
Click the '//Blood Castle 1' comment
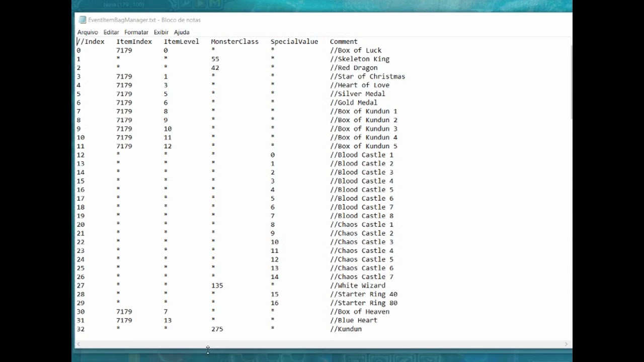[x=362, y=155]
